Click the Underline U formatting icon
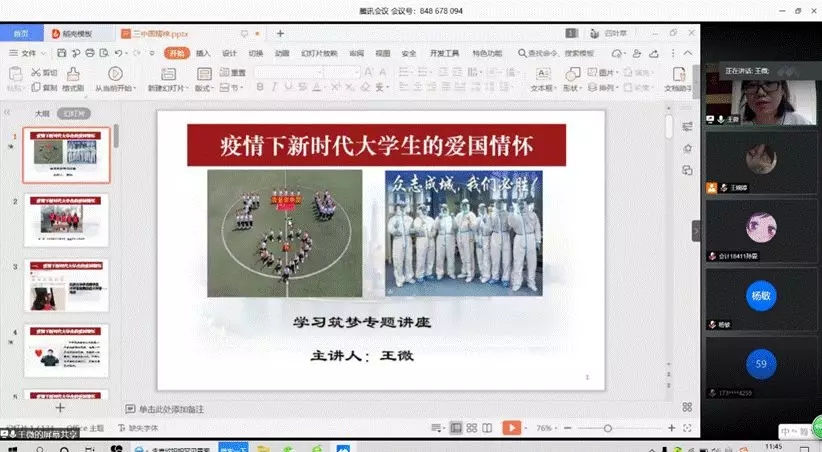Image resolution: width=822 pixels, height=452 pixels. tap(288, 87)
